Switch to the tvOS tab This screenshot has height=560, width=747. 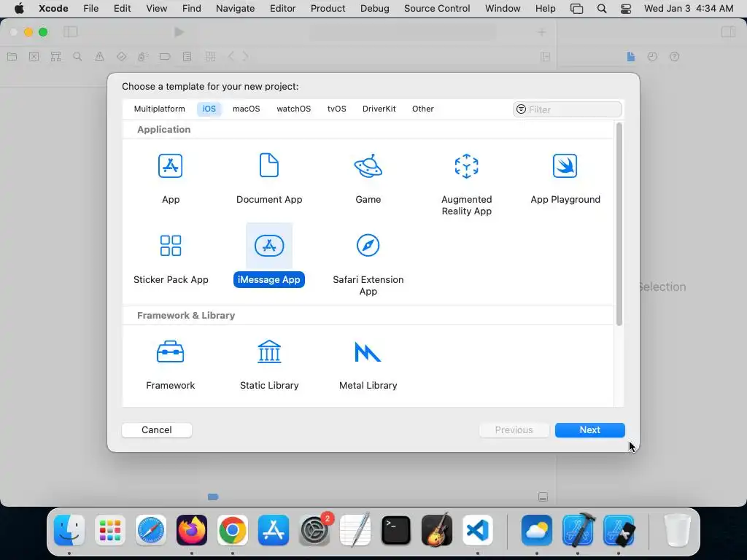(x=337, y=109)
